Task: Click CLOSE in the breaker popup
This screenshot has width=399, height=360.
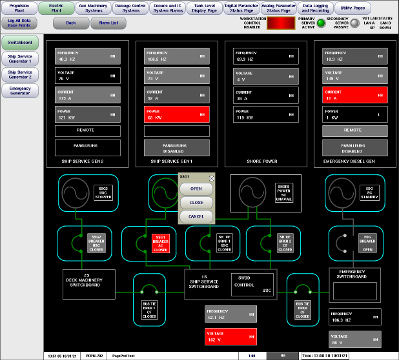Action: (196, 203)
